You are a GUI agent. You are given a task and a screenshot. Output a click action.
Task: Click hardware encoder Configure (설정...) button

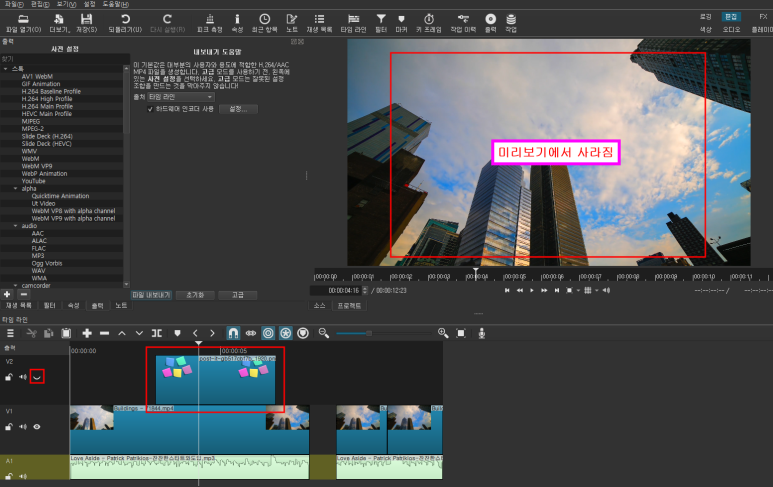[x=238, y=109]
